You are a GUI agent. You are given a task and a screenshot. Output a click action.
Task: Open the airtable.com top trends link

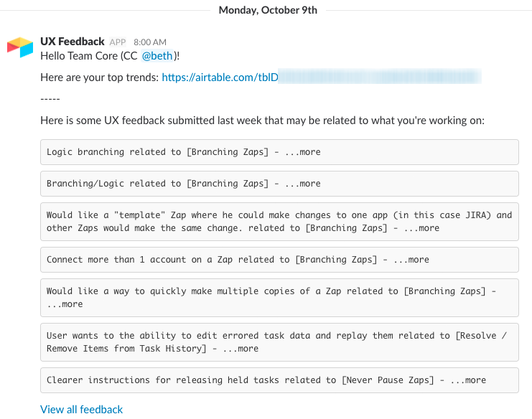pos(322,77)
